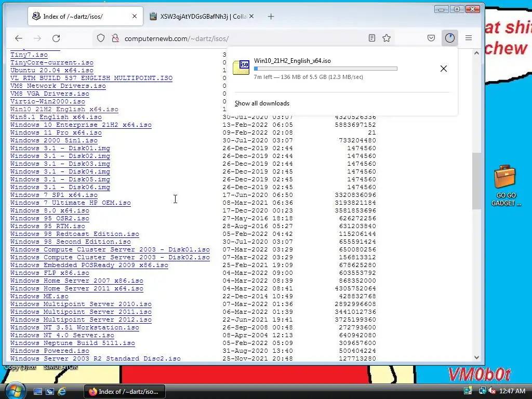Open Windows 7 SP1 x64.iso link

(x=54, y=195)
